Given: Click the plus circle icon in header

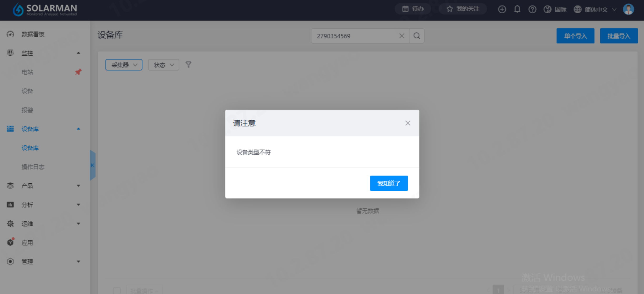Looking at the screenshot, I should click(x=502, y=9).
